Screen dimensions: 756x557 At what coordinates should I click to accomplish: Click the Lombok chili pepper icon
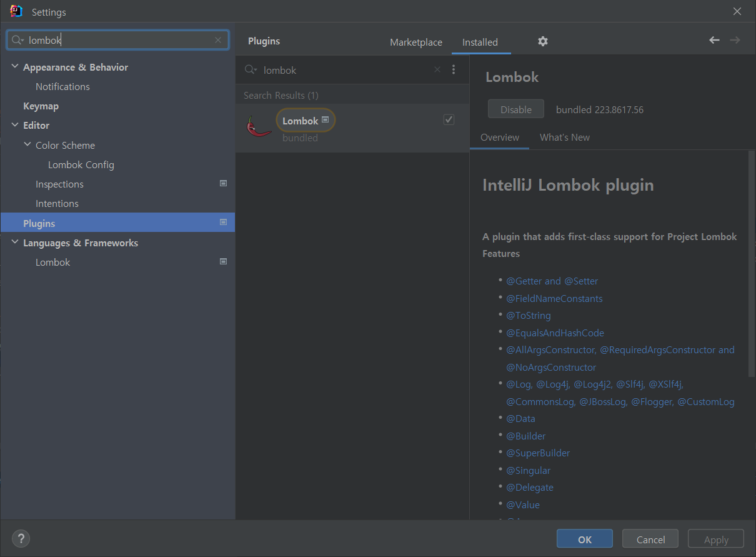point(259,127)
